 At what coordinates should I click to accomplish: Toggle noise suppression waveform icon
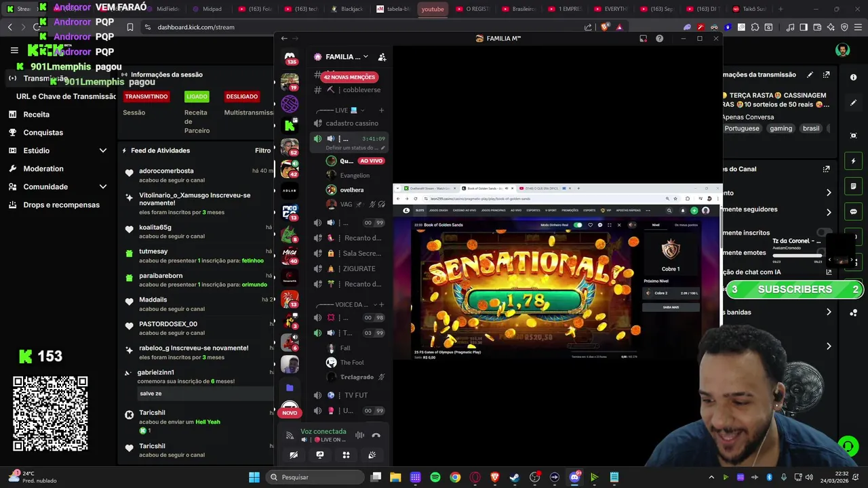coord(359,435)
